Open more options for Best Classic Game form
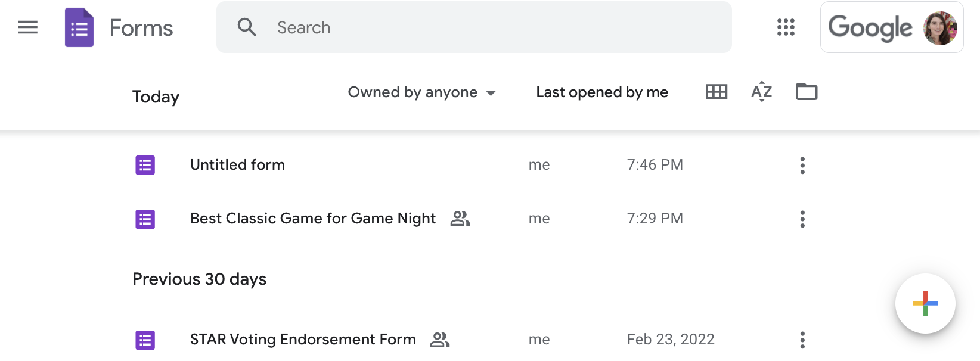The width and height of the screenshot is (980, 361). (802, 219)
